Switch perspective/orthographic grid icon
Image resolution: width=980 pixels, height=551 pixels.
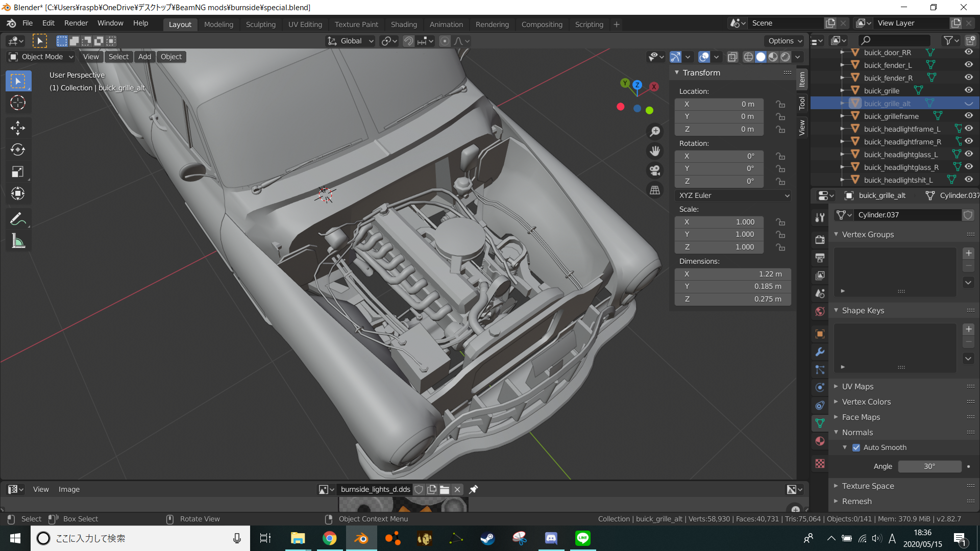click(655, 190)
